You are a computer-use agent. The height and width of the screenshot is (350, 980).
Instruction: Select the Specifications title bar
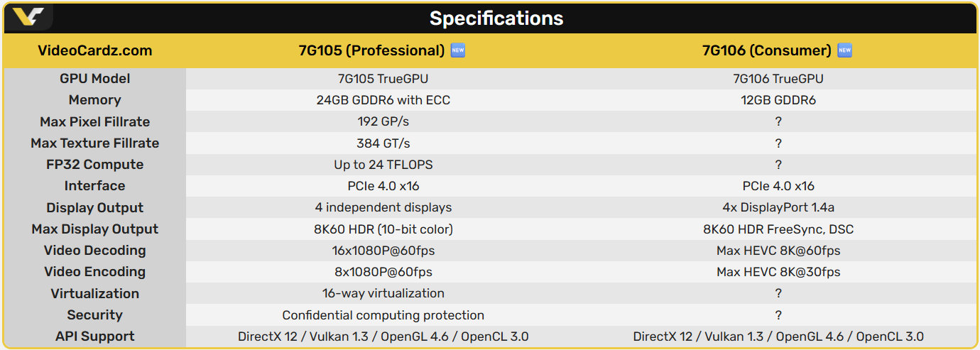[496, 18]
